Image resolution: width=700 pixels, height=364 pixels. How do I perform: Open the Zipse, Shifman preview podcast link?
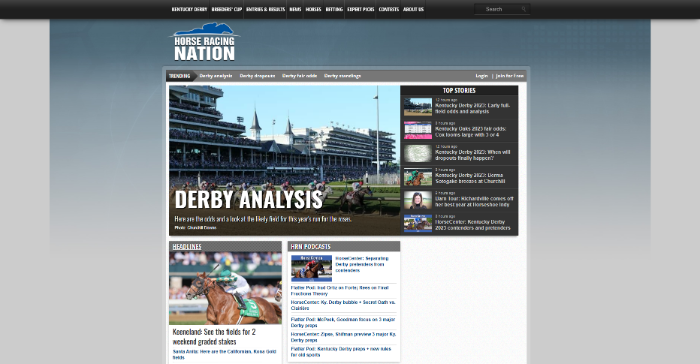pos(343,337)
